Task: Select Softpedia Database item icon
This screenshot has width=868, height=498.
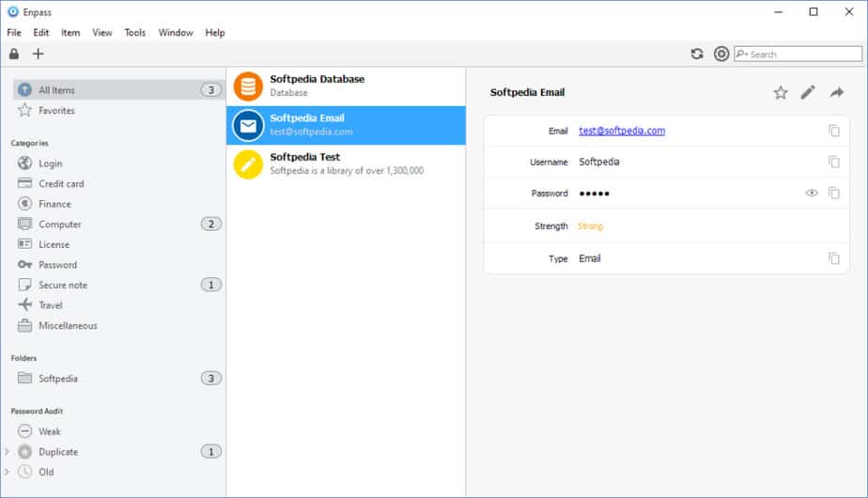Action: pyautogui.click(x=248, y=86)
